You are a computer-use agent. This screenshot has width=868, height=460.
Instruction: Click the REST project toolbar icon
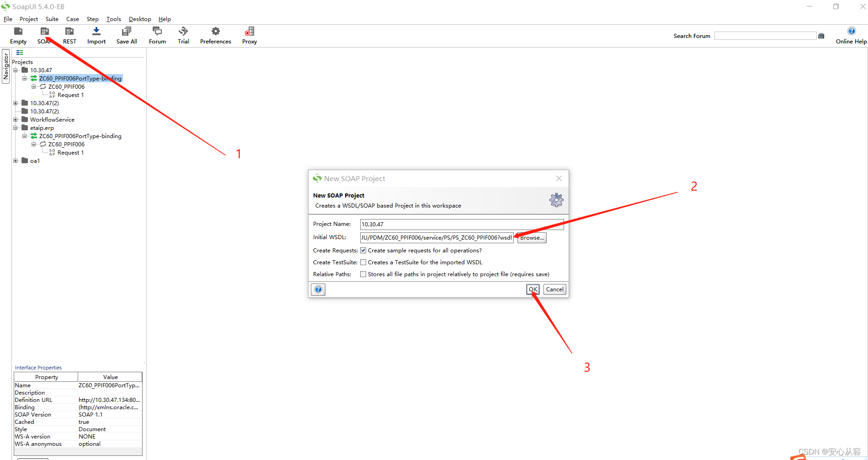click(x=69, y=31)
